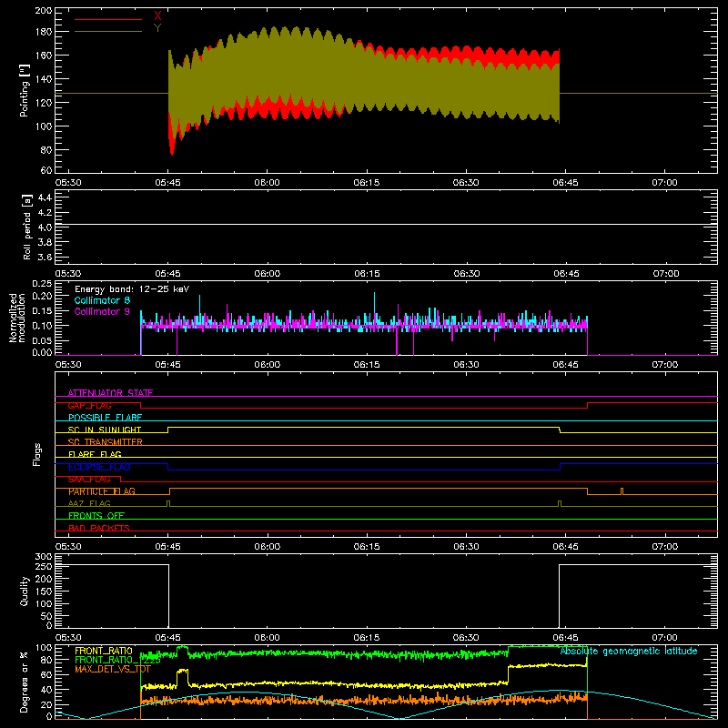Click the SC_TRANSMITTER flag label
The width and height of the screenshot is (728, 728).
105,442
